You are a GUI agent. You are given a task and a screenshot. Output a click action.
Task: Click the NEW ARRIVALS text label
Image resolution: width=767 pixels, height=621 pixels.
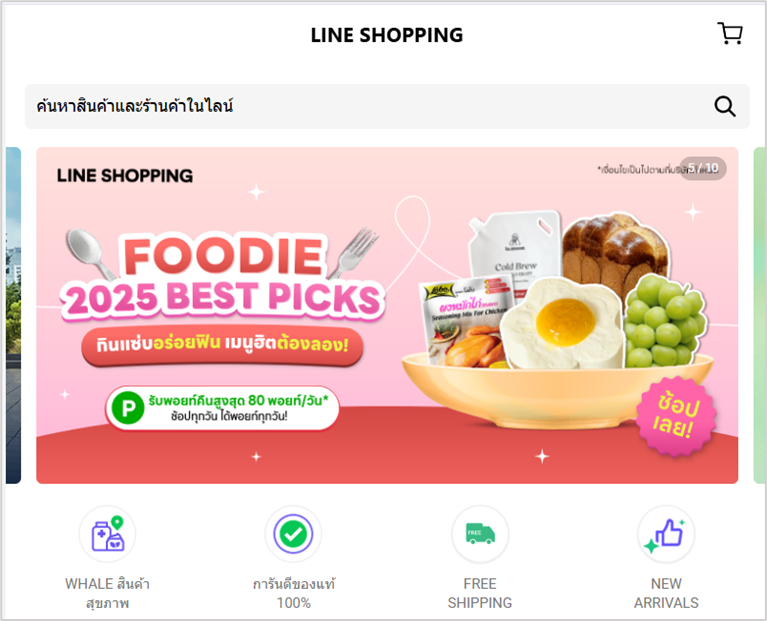666,593
